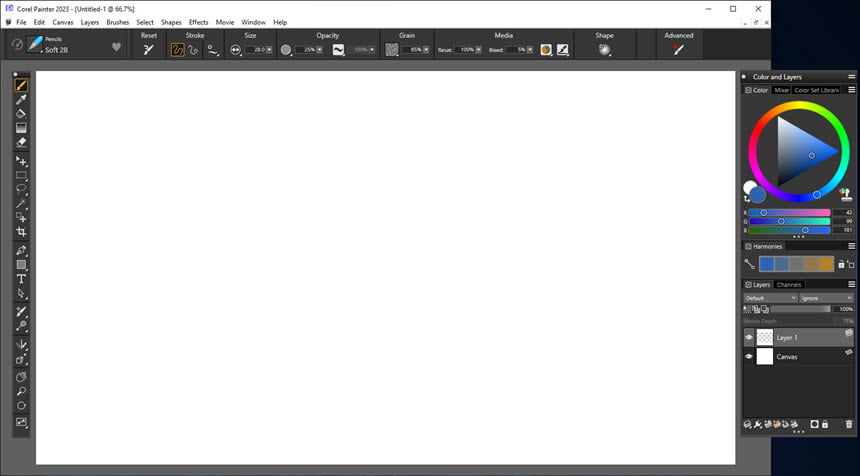Click the red R color slider
The width and height of the screenshot is (860, 476).
789,213
